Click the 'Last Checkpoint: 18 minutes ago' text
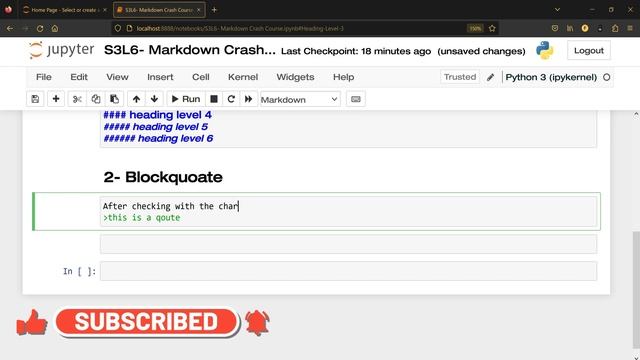The width and height of the screenshot is (640, 360). 356,51
